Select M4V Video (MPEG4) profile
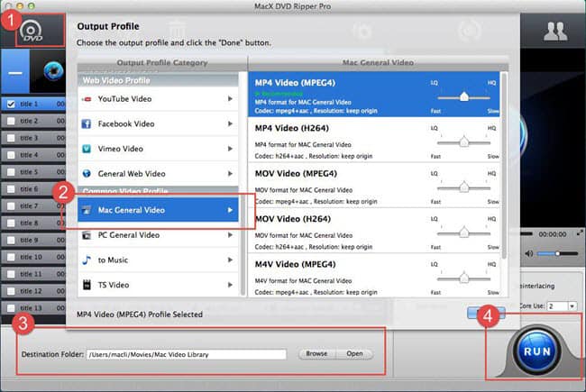586x392 pixels. point(374,276)
